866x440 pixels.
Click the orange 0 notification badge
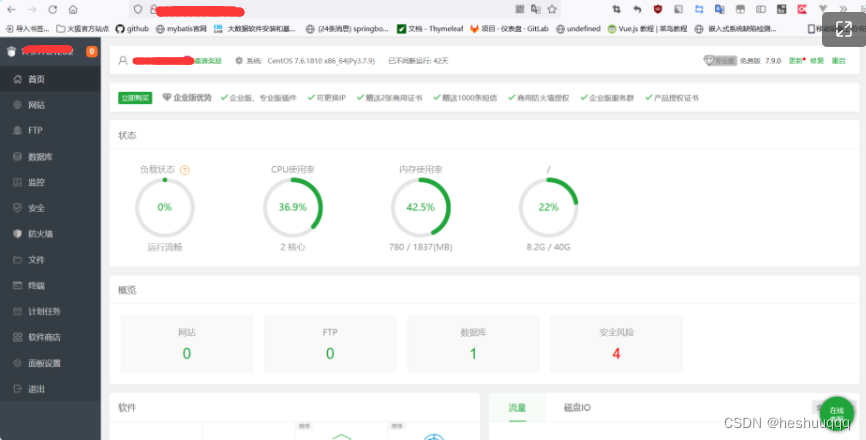(x=92, y=51)
